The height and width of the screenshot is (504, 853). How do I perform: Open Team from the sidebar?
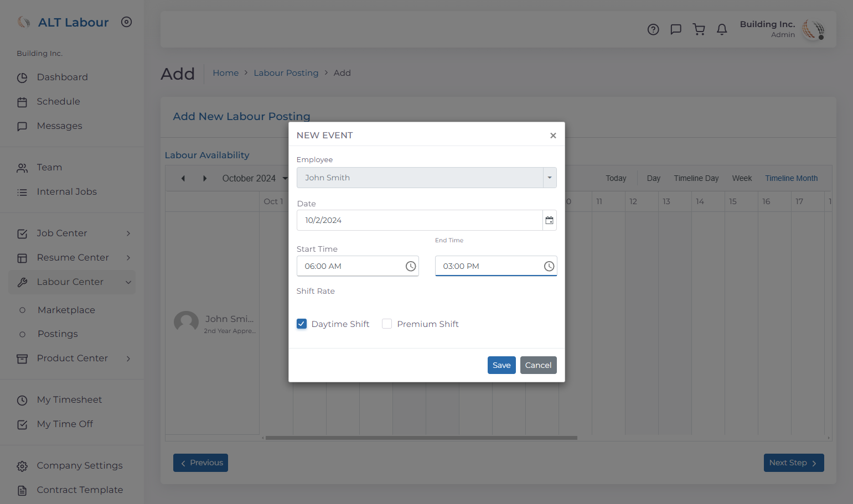tap(49, 168)
